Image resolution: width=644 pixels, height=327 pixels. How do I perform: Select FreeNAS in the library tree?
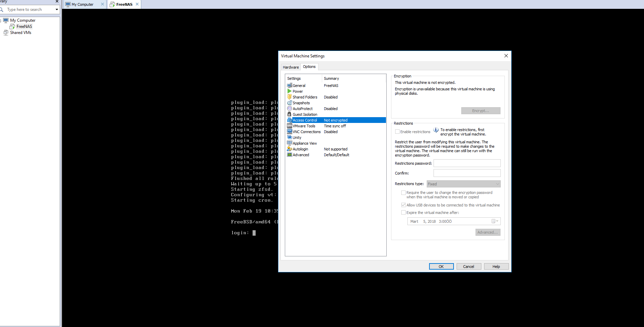[x=24, y=26]
